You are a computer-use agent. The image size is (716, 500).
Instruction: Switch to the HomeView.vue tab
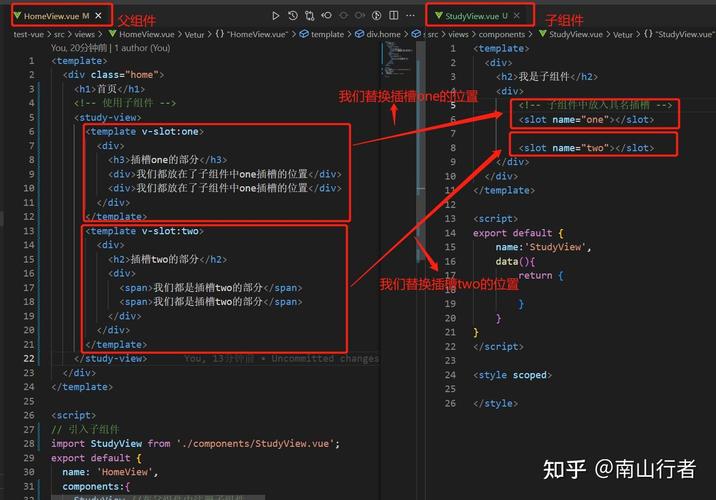click(57, 16)
